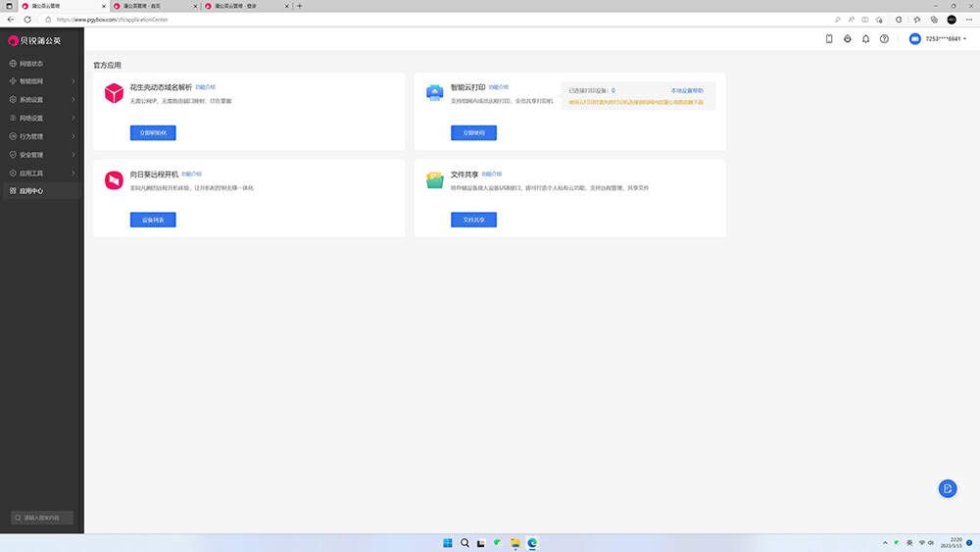Screen dimensions: 980x552
Task: Click 设备列表 button under 向日葵远程开机
Action: pyautogui.click(x=153, y=220)
